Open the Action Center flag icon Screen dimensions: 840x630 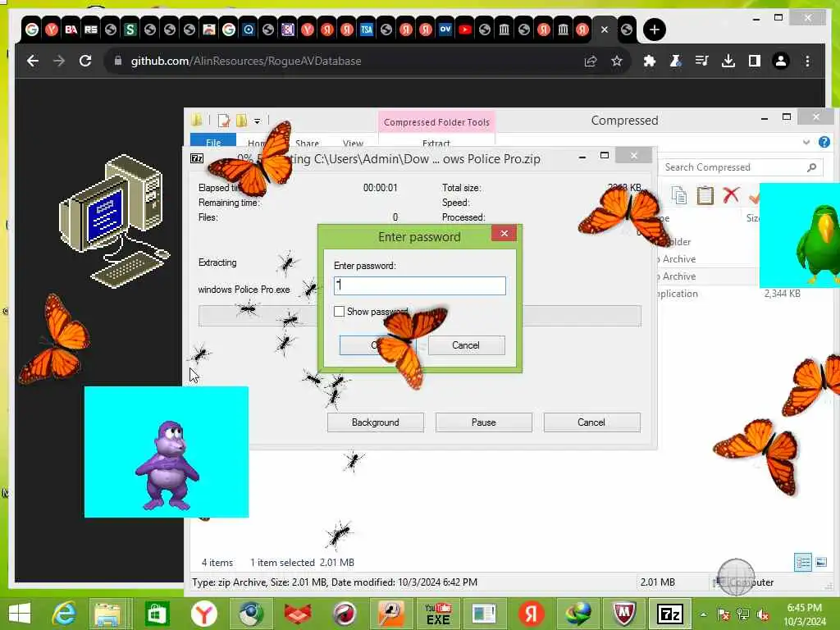[x=724, y=614]
